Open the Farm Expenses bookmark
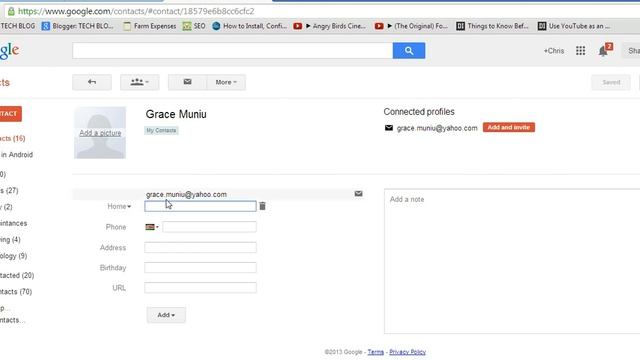This screenshot has width=640, height=360. pyautogui.click(x=150, y=26)
